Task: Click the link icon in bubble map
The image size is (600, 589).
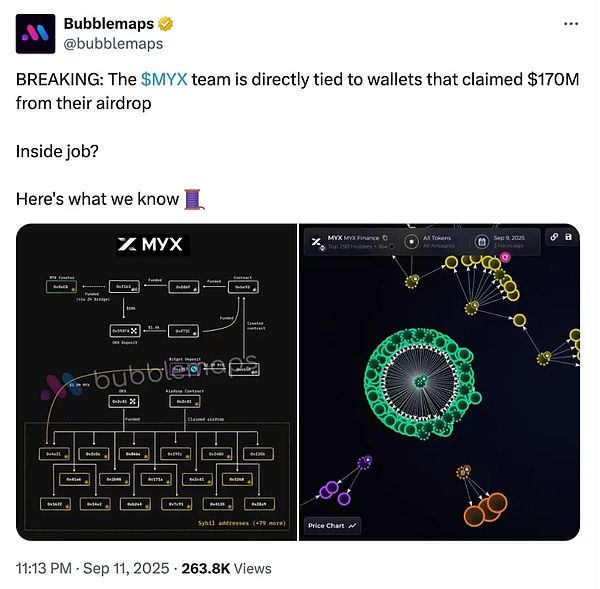Action: click(554, 237)
